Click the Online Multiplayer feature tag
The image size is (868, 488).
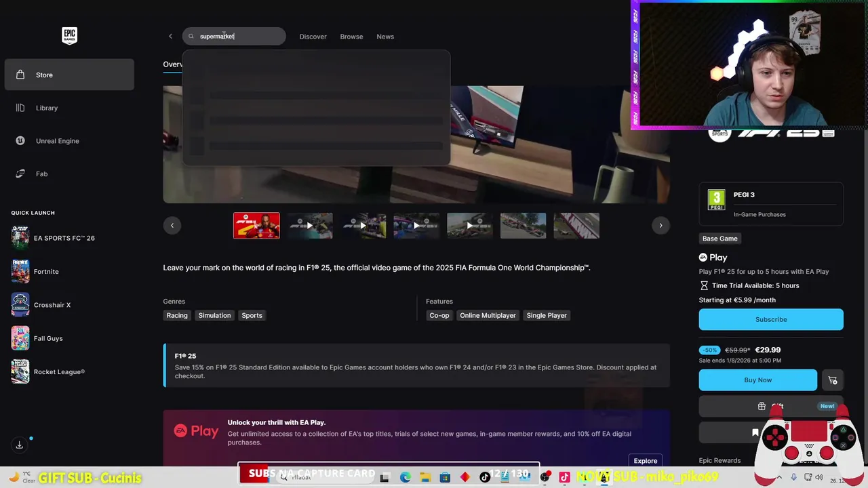pos(488,315)
